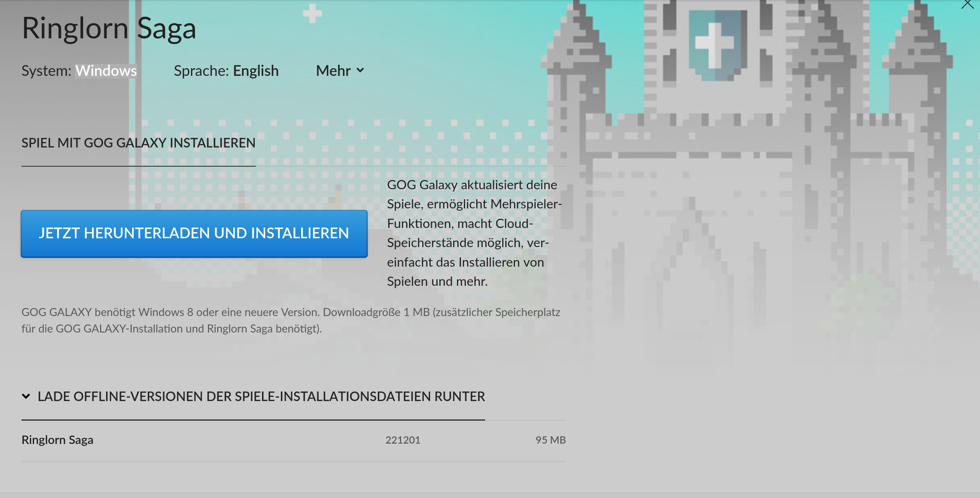Click the Ringlorn Saga title heading
This screenshot has width=980, height=498.
coord(109,28)
